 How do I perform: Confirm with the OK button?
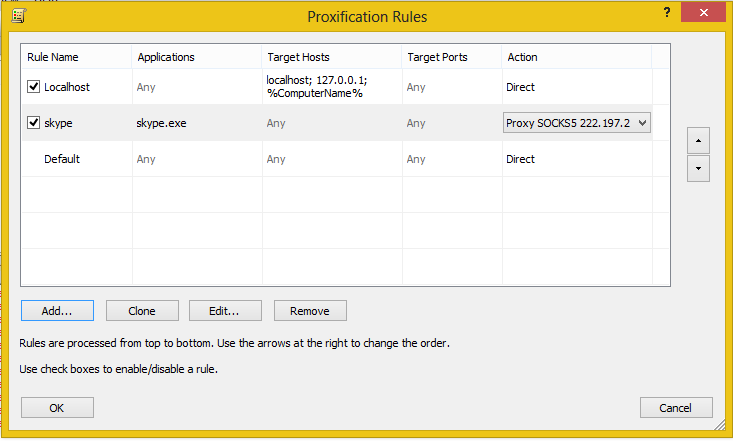pos(57,407)
